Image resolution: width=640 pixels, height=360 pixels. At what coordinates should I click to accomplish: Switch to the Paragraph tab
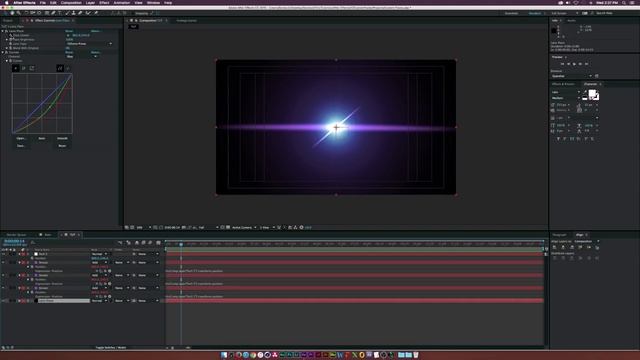pos(559,235)
